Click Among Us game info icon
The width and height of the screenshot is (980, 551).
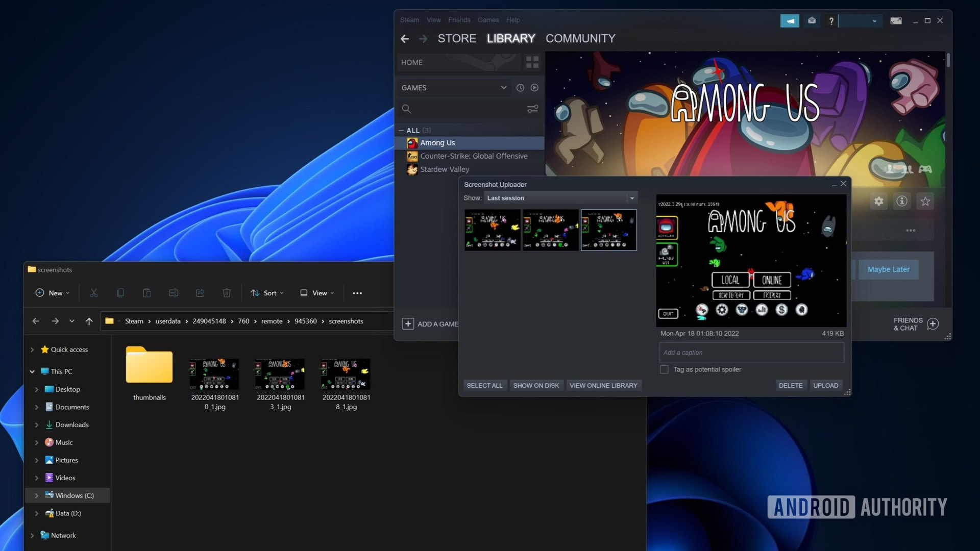click(x=902, y=201)
